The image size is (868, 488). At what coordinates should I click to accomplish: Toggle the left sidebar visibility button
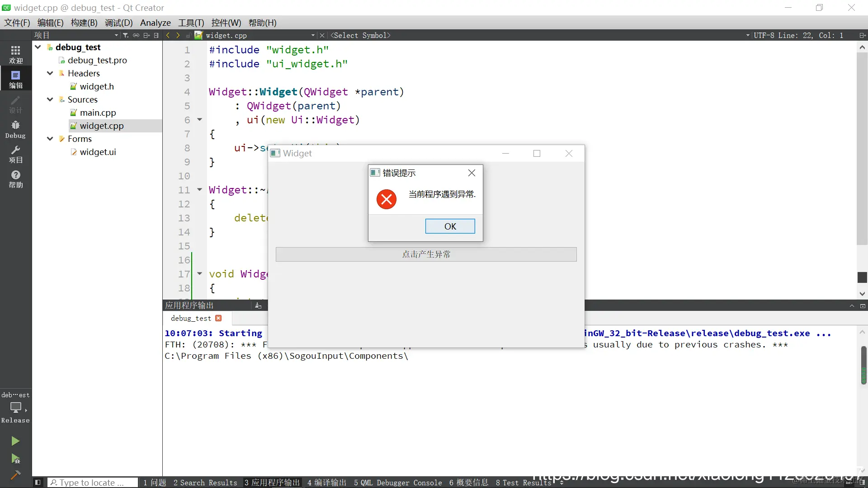pos(38,482)
